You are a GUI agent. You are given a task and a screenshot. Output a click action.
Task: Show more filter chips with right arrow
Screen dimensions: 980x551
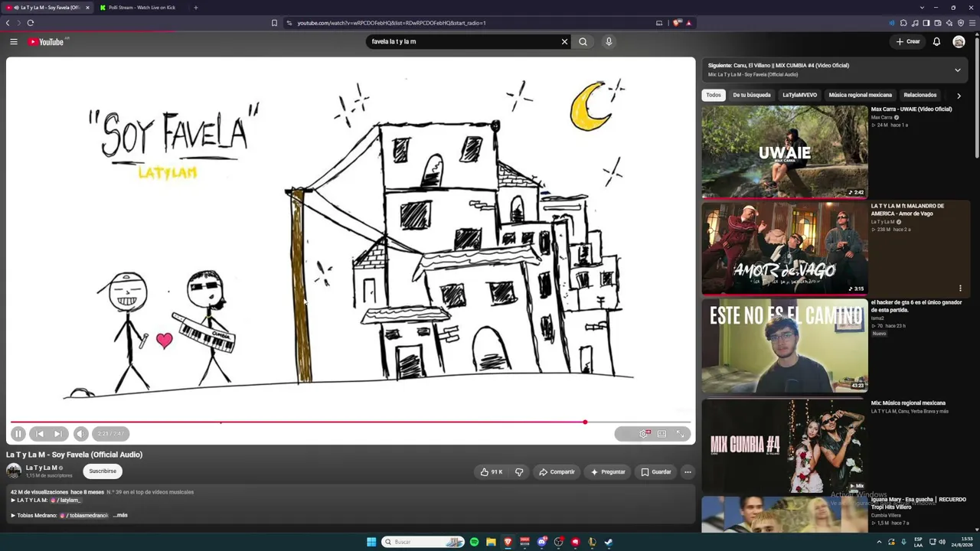pyautogui.click(x=959, y=96)
